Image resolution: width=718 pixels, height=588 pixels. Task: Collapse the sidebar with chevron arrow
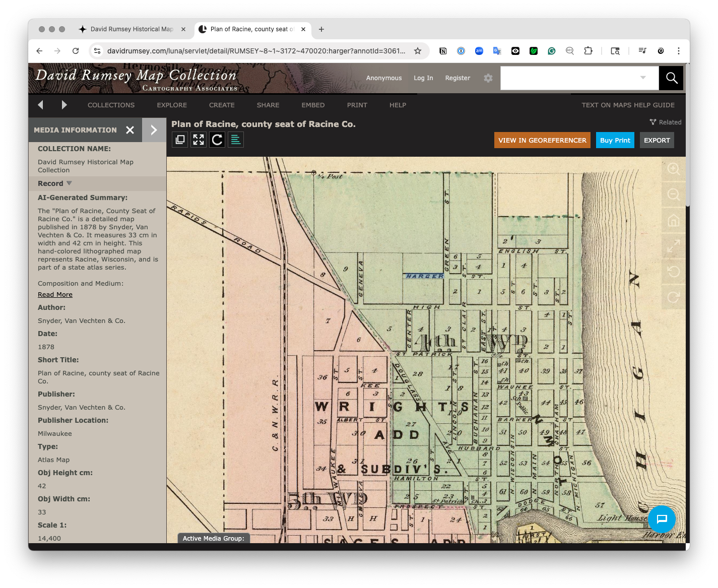point(154,130)
